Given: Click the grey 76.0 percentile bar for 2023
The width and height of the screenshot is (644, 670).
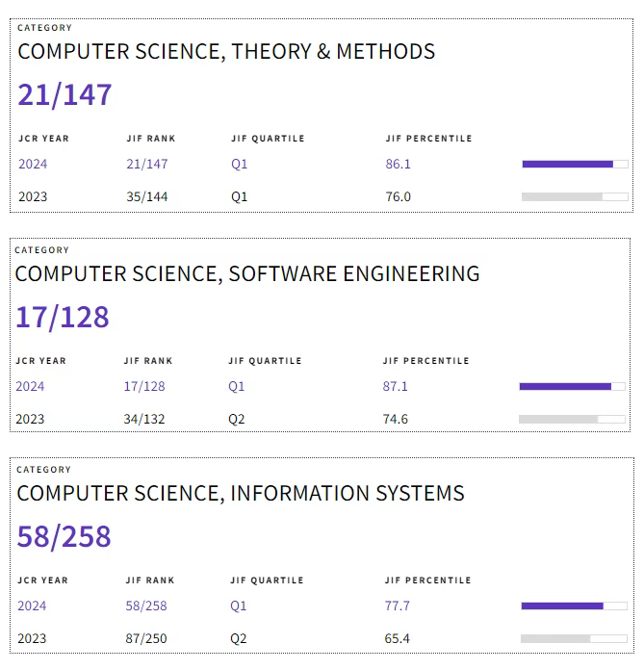Looking at the screenshot, I should pos(574,196).
